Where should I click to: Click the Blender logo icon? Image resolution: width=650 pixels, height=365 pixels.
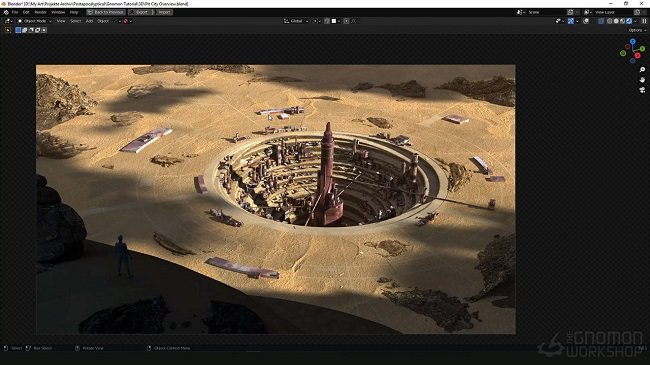tap(6, 12)
